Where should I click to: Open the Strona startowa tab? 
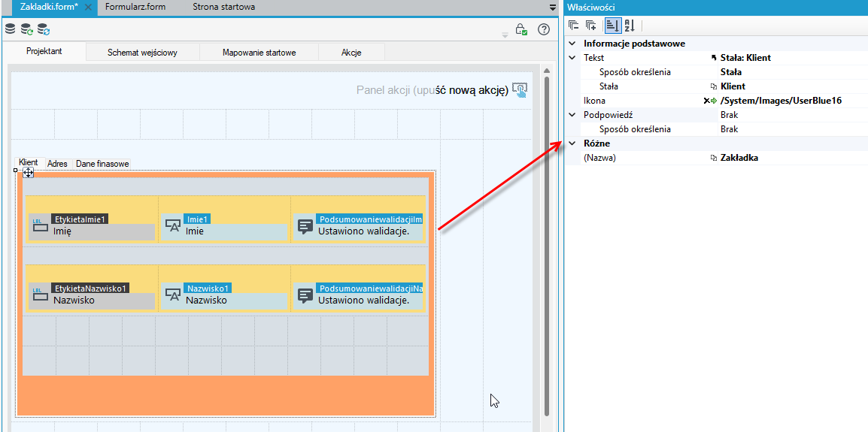coord(223,7)
